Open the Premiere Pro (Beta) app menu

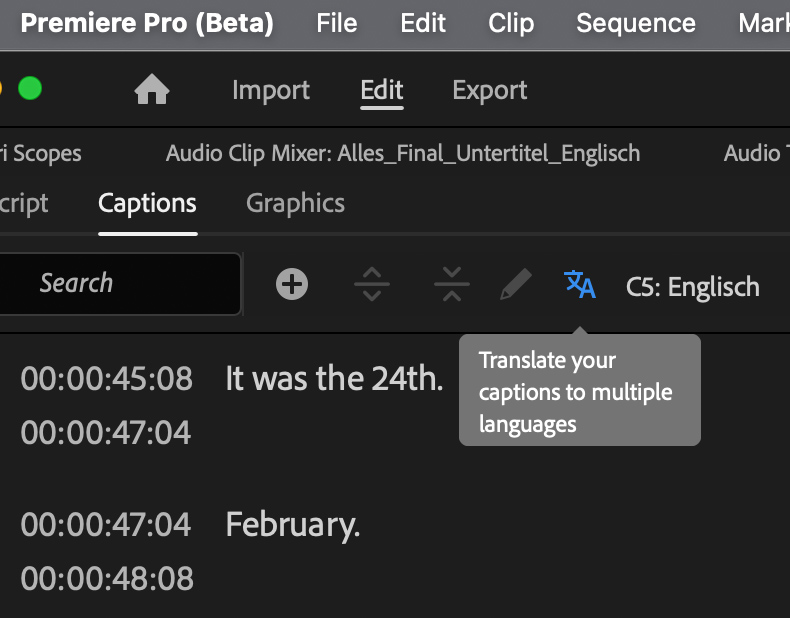click(147, 23)
